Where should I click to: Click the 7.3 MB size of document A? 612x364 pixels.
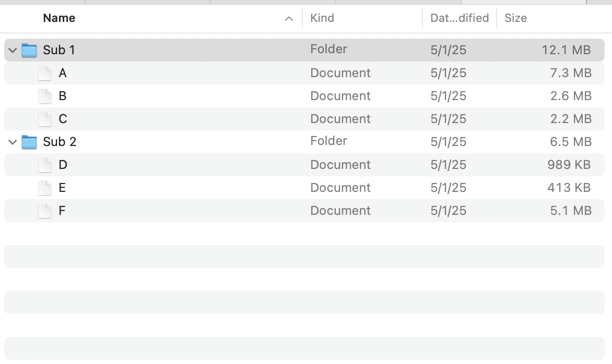tap(570, 73)
